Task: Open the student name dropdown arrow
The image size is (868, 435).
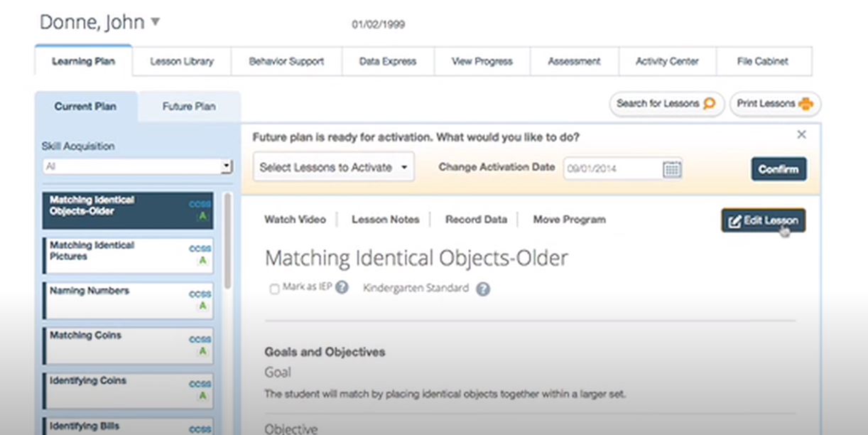Action: pos(155,22)
